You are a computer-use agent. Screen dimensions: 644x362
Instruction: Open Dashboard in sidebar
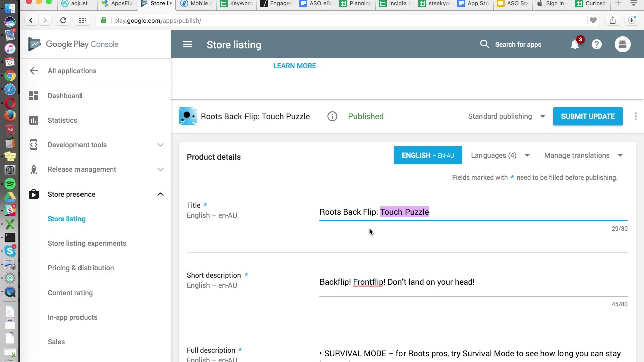[x=65, y=96]
